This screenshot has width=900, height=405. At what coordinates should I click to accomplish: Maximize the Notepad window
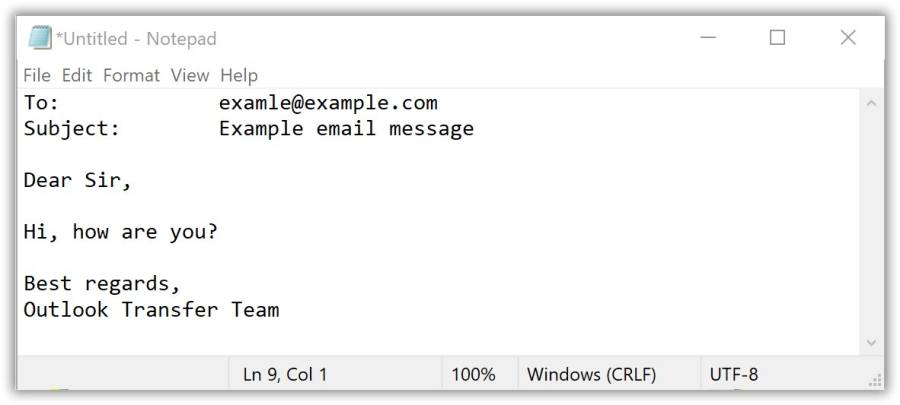pyautogui.click(x=777, y=38)
